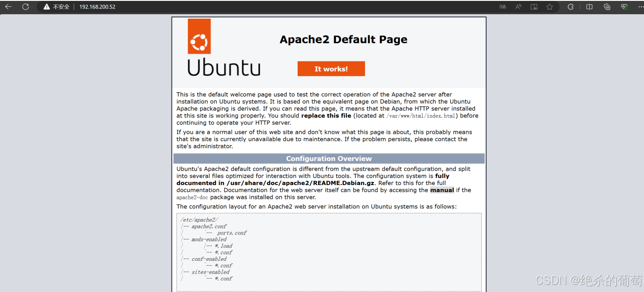This screenshot has width=644, height=292.
Task: Navigate back to the previous page
Action: pyautogui.click(x=8, y=7)
